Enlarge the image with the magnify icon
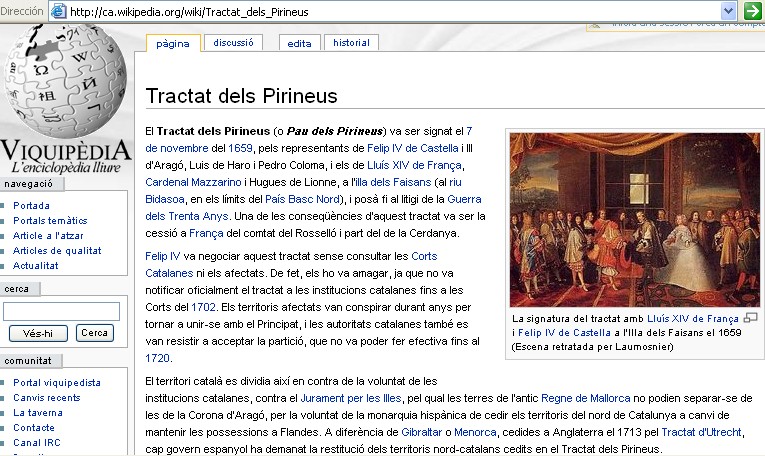The height and width of the screenshot is (456, 765). [750, 318]
